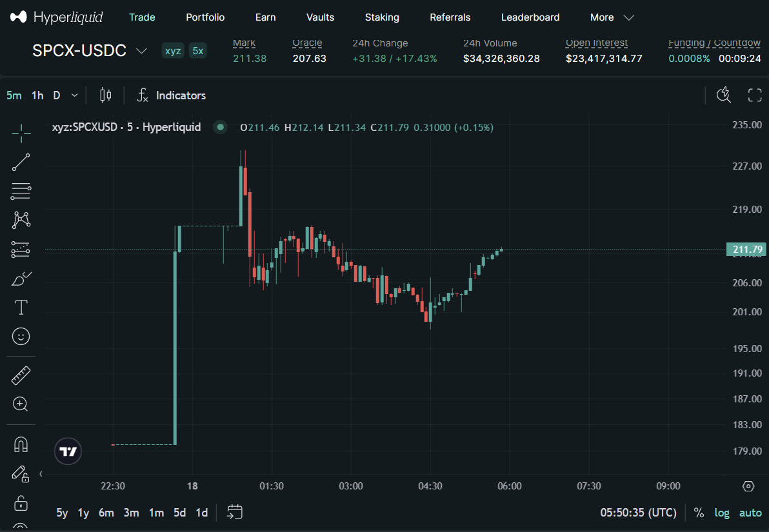Click the xyz tag badge
769x532 pixels.
click(173, 50)
